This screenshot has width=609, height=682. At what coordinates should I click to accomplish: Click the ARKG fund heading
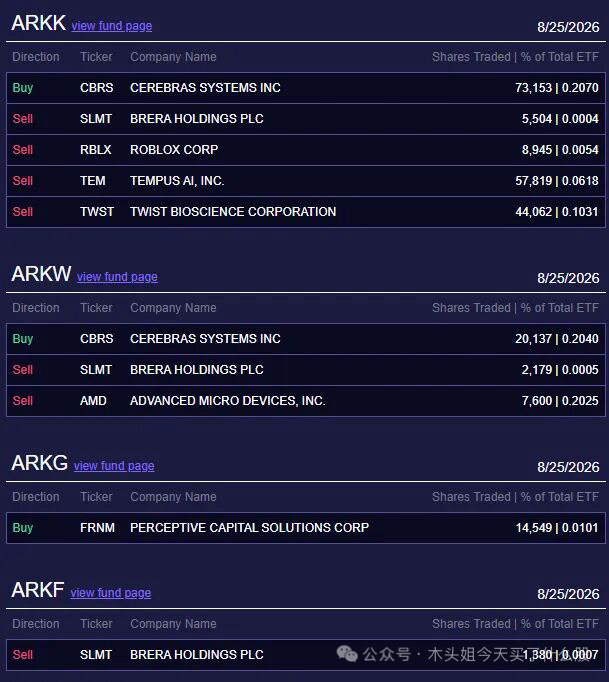pos(40,463)
